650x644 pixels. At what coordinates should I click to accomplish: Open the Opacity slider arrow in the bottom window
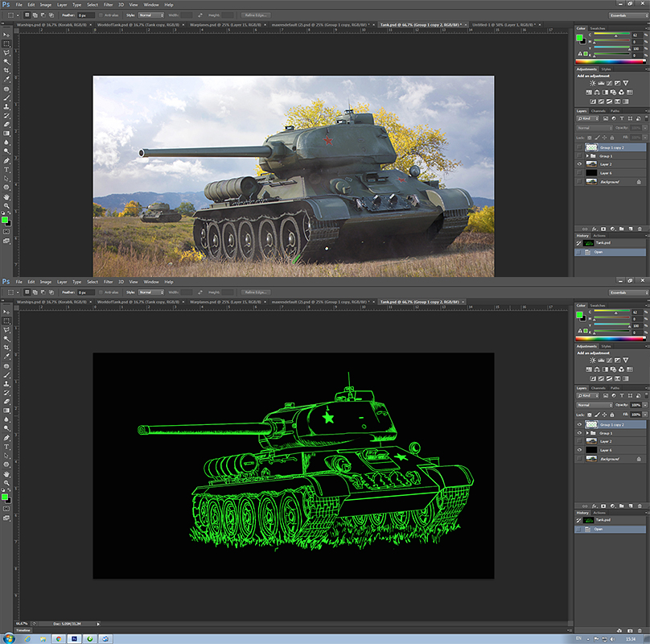tap(645, 405)
